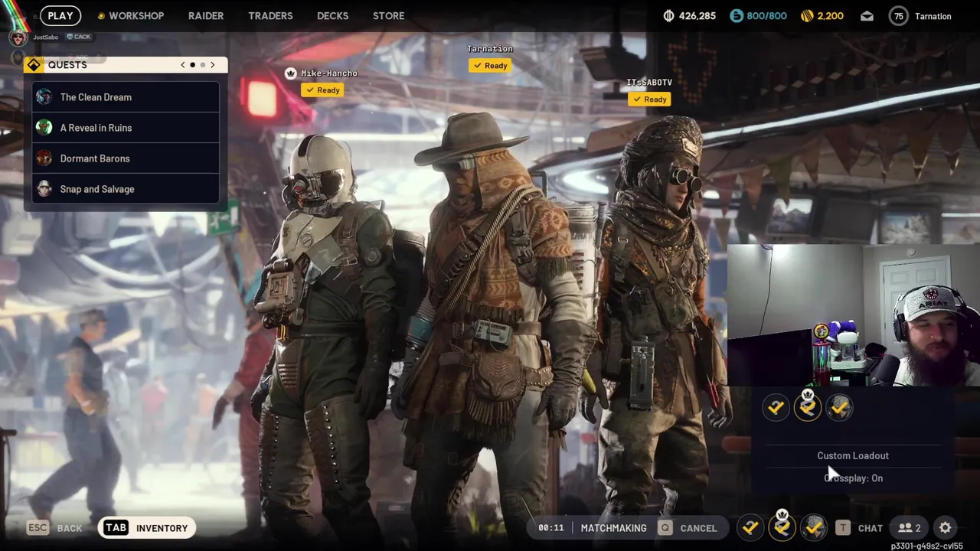Open the STORE tab
980x551 pixels.
388,15
